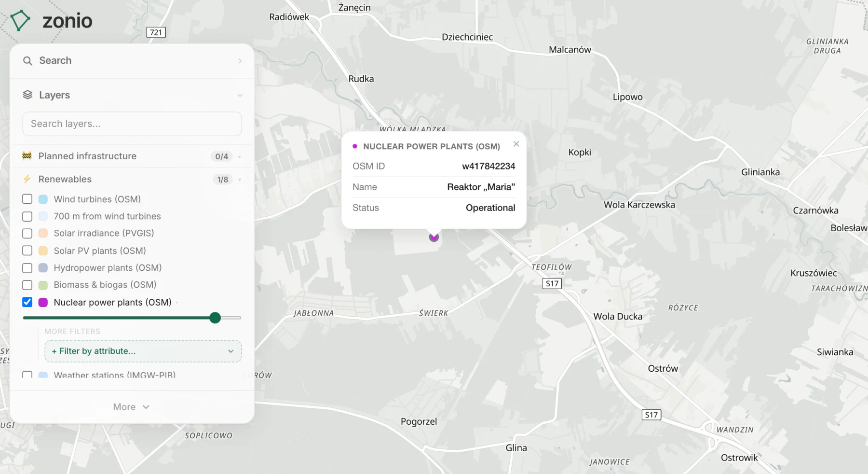This screenshot has height=474, width=868.
Task: Click the Layers stack icon
Action: tap(27, 95)
